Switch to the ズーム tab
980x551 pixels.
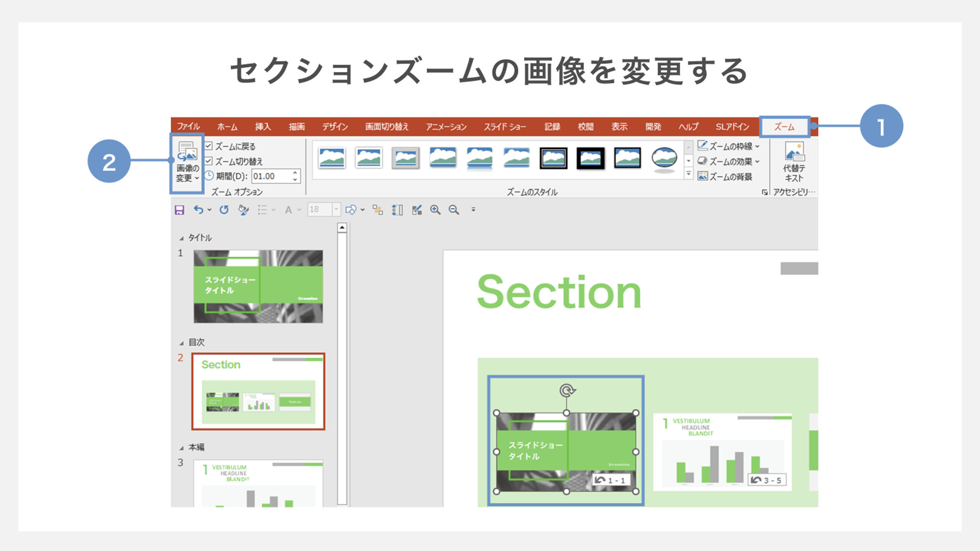pyautogui.click(x=784, y=127)
